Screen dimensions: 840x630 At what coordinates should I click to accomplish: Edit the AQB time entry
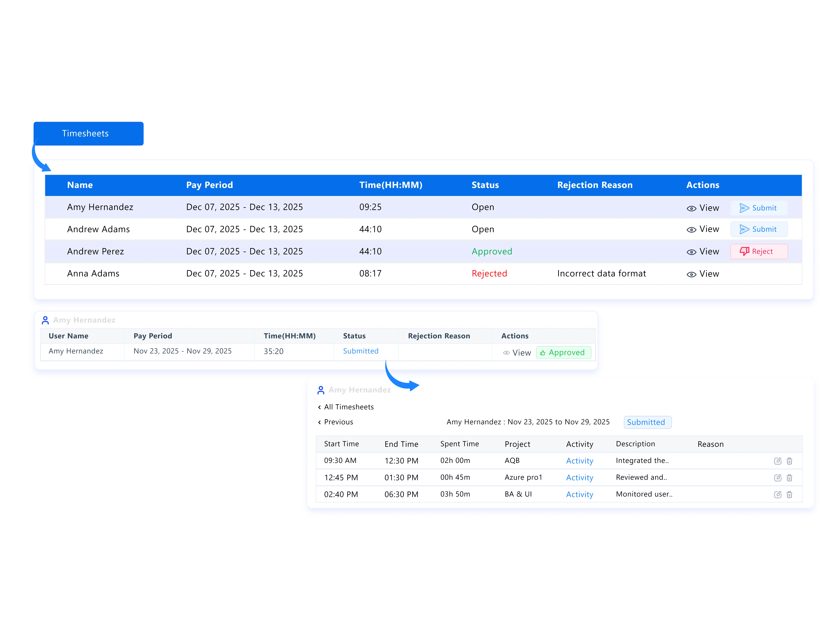[x=777, y=461]
